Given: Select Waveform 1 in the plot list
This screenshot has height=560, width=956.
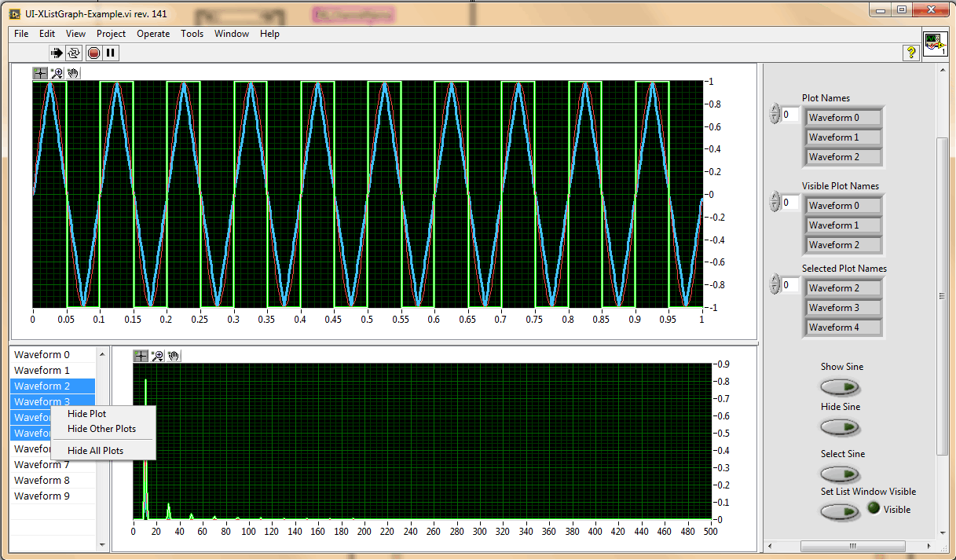Looking at the screenshot, I should click(x=53, y=371).
